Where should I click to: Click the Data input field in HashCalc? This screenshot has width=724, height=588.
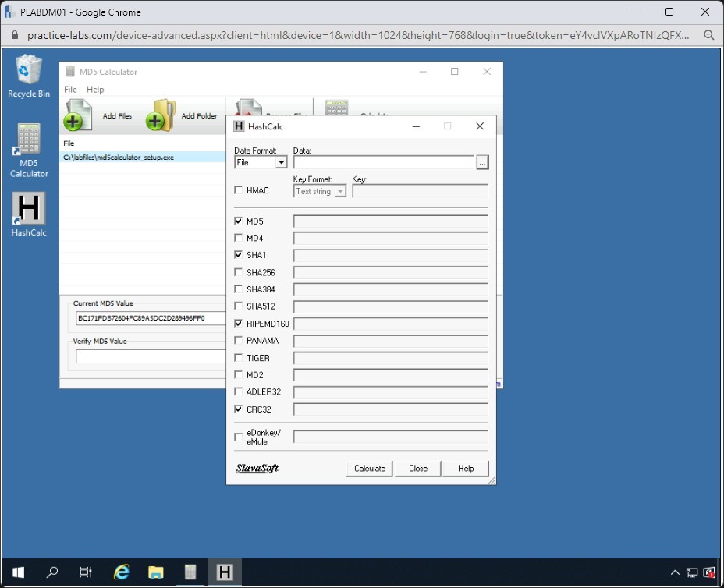[383, 162]
